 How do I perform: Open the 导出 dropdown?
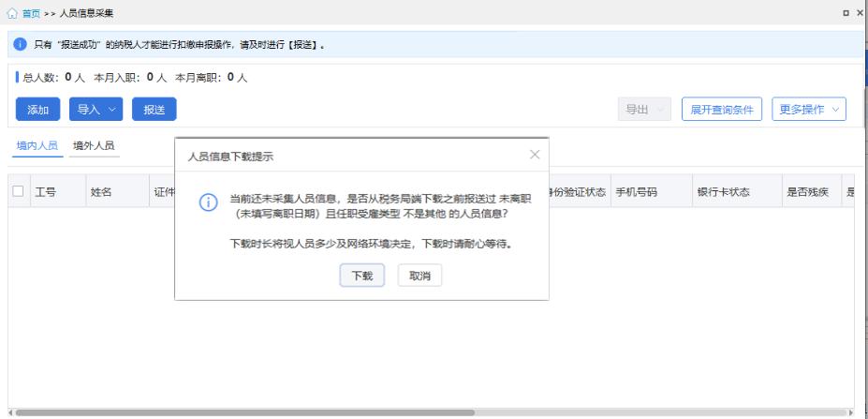(x=644, y=110)
